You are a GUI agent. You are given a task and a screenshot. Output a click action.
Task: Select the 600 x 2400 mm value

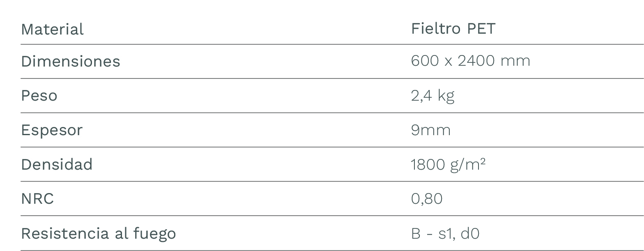pos(470,61)
